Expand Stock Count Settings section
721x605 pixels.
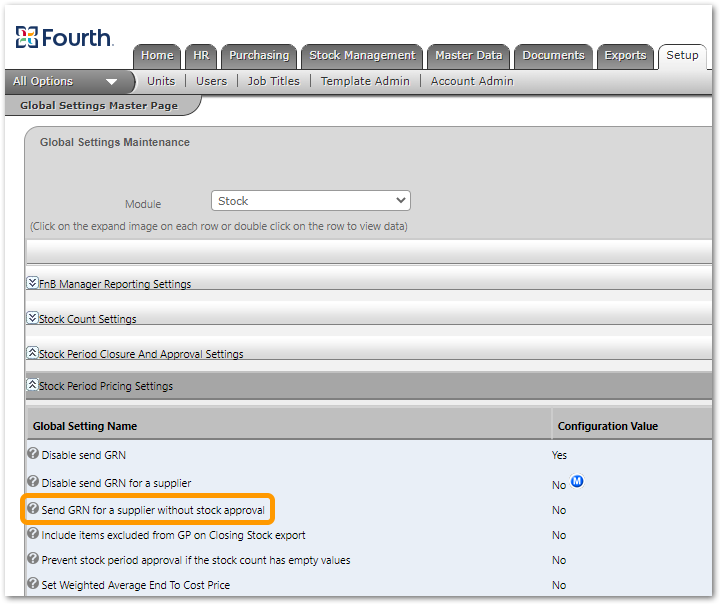coord(33,318)
